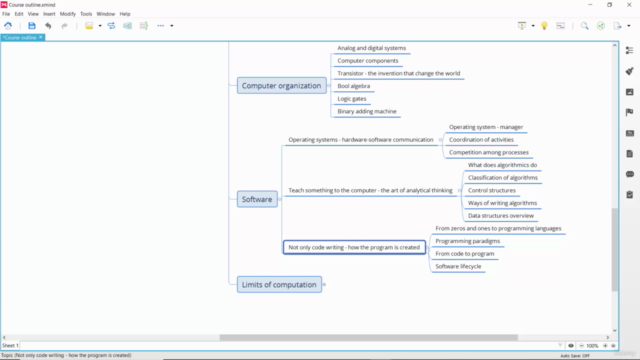Open brainstorming lightbulb mode
The height and width of the screenshot is (360, 640).
[544, 26]
